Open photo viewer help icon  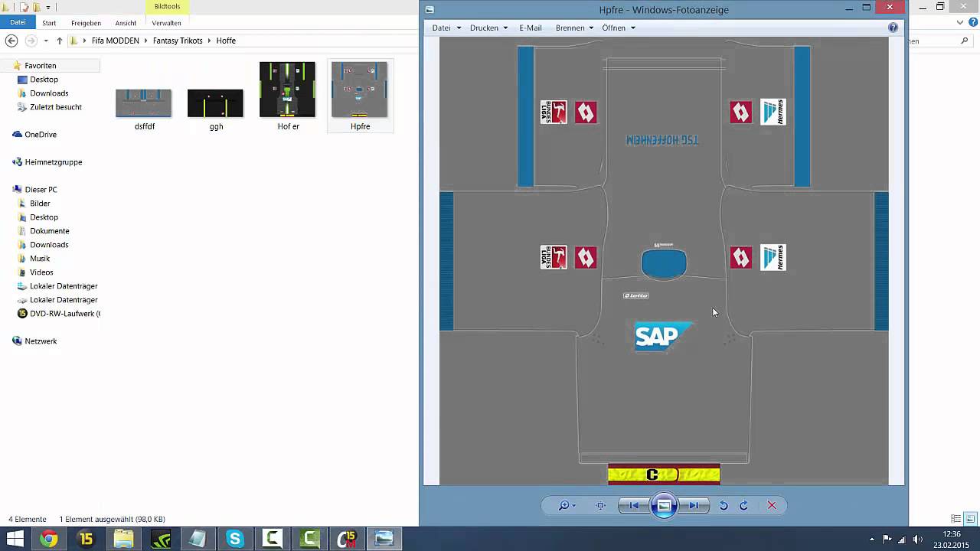click(893, 28)
